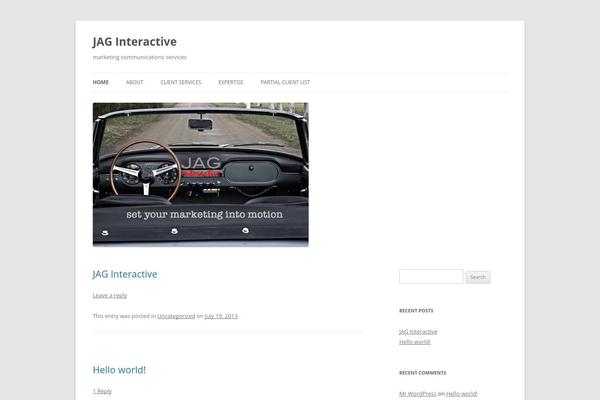Open Hello world! under Recent Comments

461,393
